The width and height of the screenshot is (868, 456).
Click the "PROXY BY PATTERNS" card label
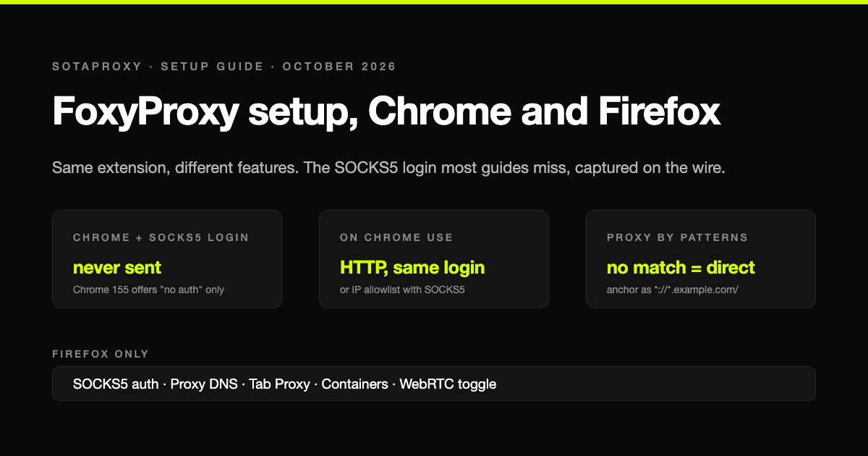click(x=678, y=237)
